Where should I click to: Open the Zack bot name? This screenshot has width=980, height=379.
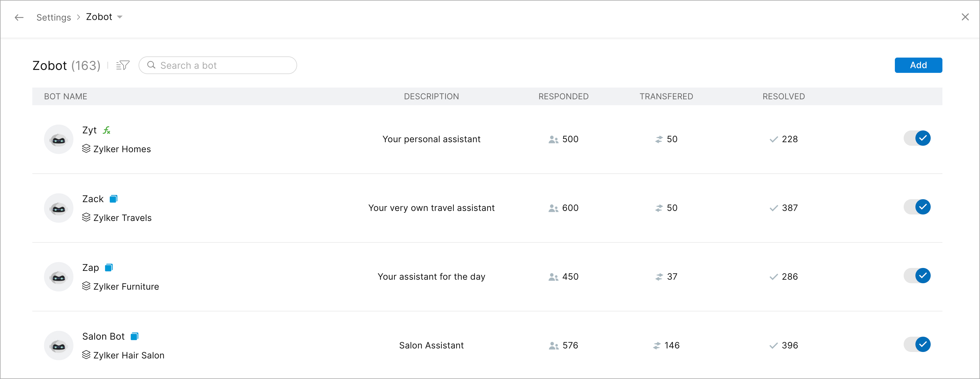click(93, 199)
